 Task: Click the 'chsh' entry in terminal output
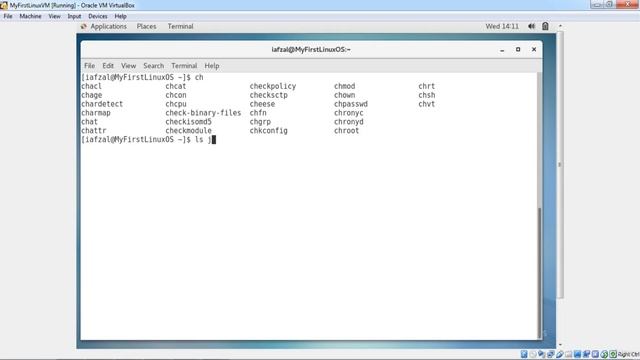click(427, 95)
